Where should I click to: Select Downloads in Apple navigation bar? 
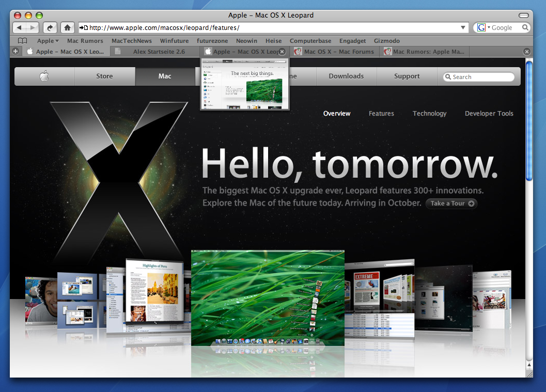(346, 76)
